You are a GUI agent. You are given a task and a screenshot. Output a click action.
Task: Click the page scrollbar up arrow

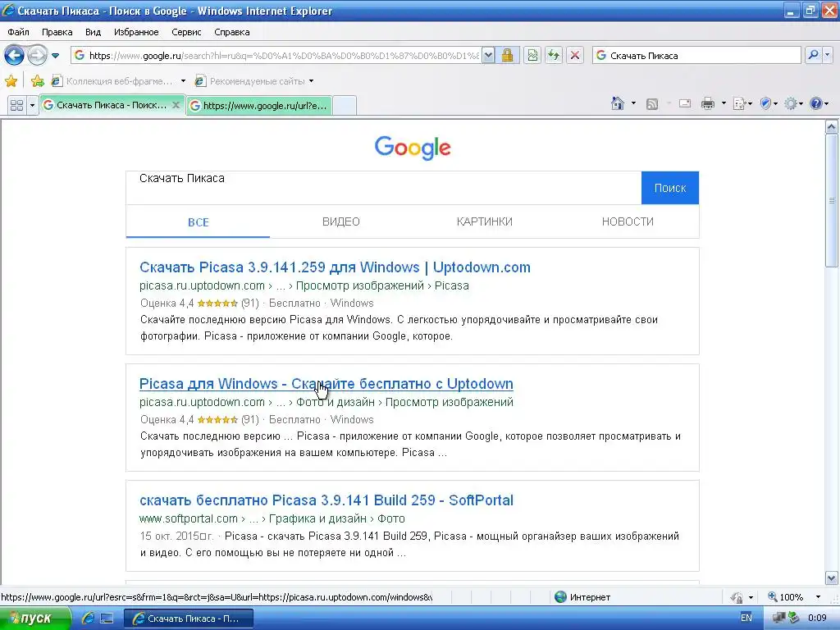tap(832, 127)
